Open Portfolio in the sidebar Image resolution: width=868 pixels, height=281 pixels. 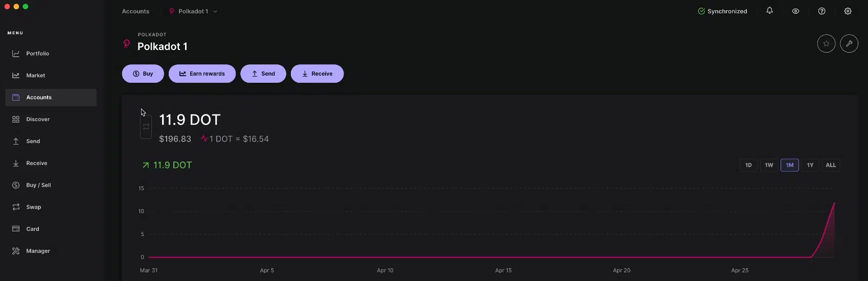pos(51,54)
